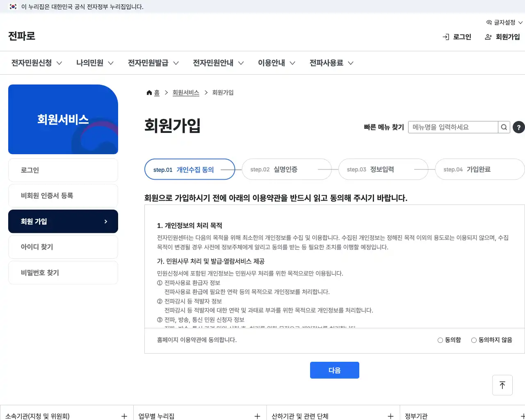Expand the 전파사용료 menu
This screenshot has height=420, width=525.
331,63
